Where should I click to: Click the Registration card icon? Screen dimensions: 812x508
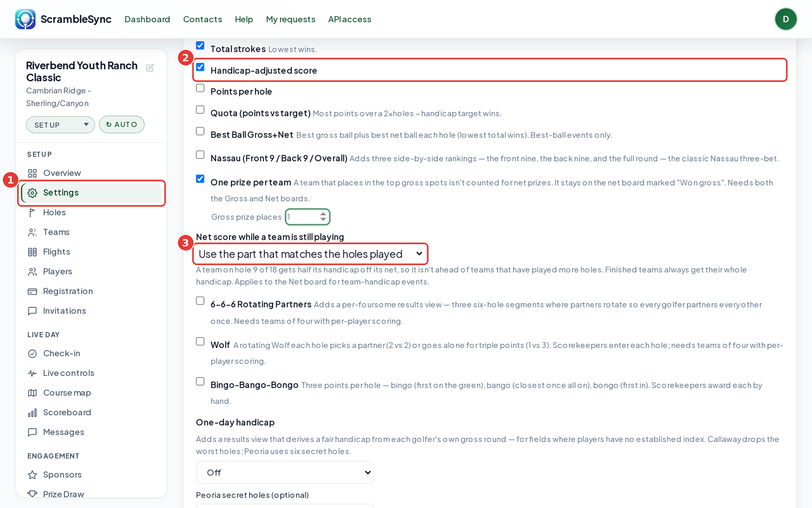click(32, 292)
